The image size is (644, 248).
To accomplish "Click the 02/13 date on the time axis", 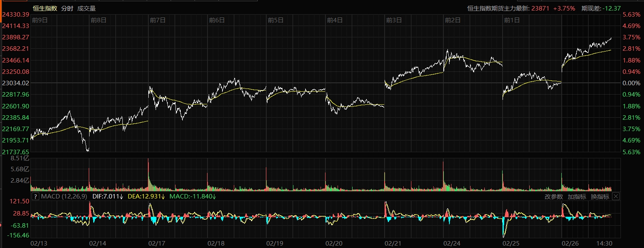I will point(39,243).
